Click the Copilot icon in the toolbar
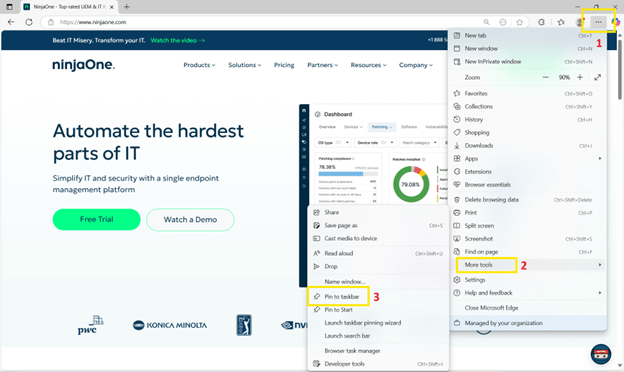 pyautogui.click(x=616, y=22)
